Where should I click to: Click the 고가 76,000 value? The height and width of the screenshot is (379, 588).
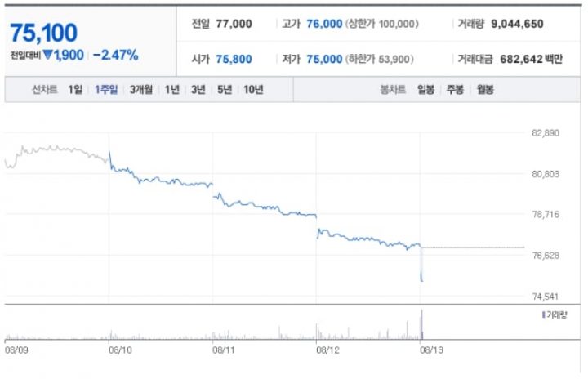tap(324, 24)
